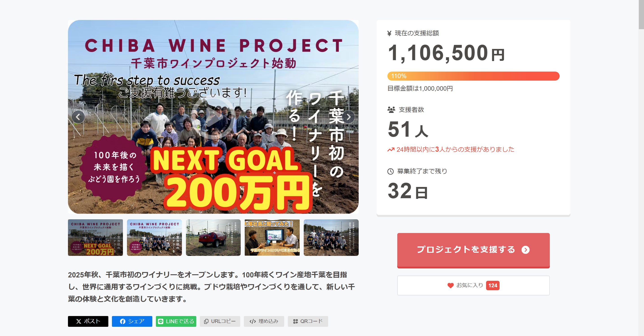Image resolution: width=644 pixels, height=336 pixels.
Task: Share the project on Facebook
Action: 132,321
